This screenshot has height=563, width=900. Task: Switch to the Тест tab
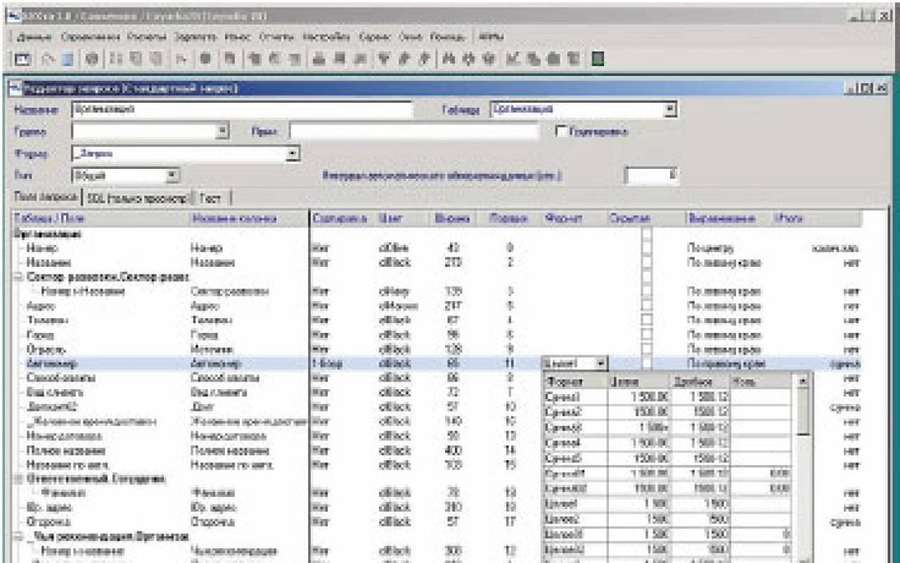click(211, 198)
